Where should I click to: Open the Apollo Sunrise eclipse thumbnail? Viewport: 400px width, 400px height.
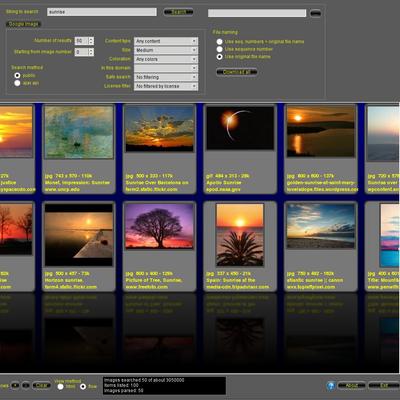click(240, 128)
